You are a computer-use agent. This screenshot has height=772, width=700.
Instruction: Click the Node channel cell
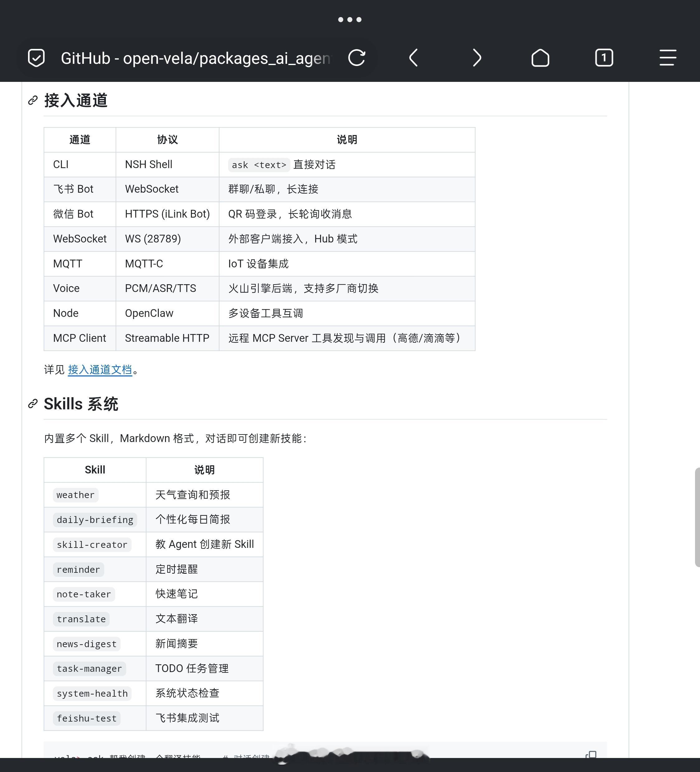[x=80, y=313]
